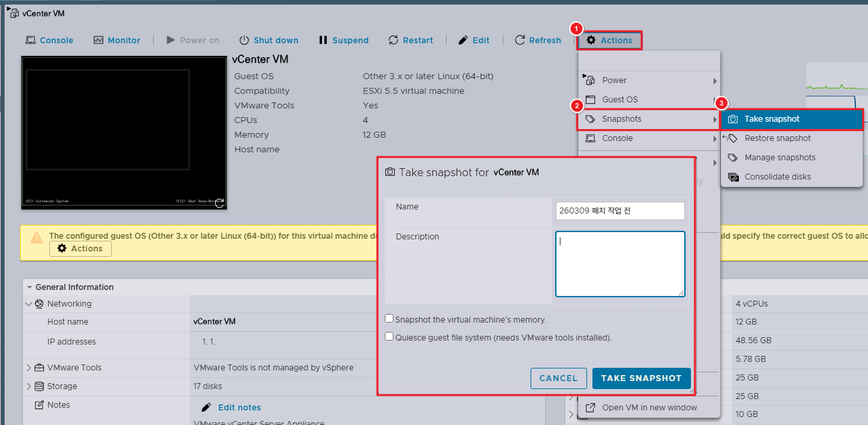Click 'Other 3.x or later Linux (64-bit)' value
868x425 pixels.
(428, 76)
